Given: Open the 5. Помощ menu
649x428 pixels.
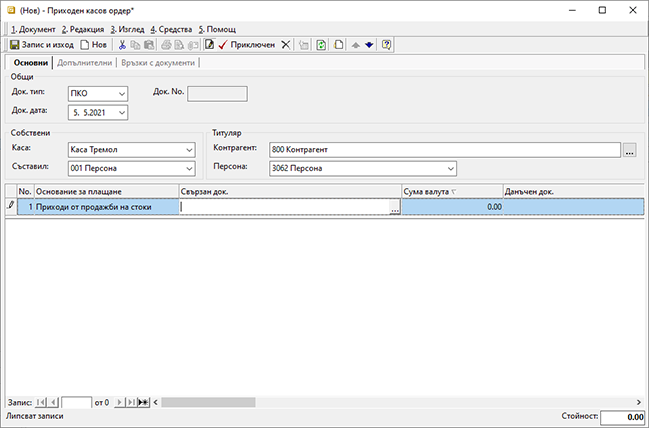Looking at the screenshot, I should [x=217, y=29].
